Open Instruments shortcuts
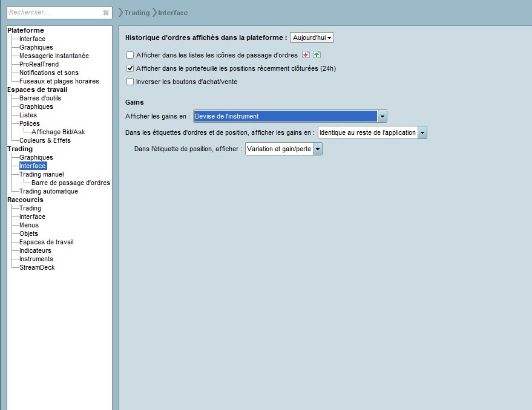532x410 pixels. pos(36,259)
